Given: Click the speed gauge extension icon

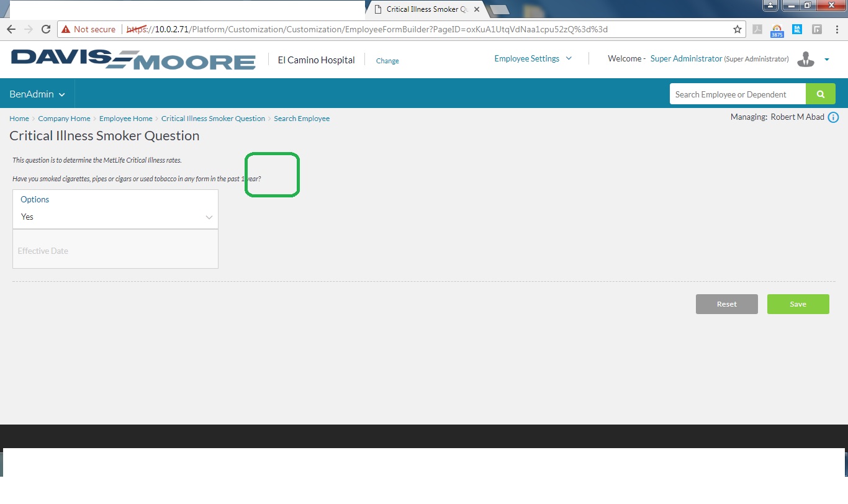Looking at the screenshot, I should coord(777,29).
